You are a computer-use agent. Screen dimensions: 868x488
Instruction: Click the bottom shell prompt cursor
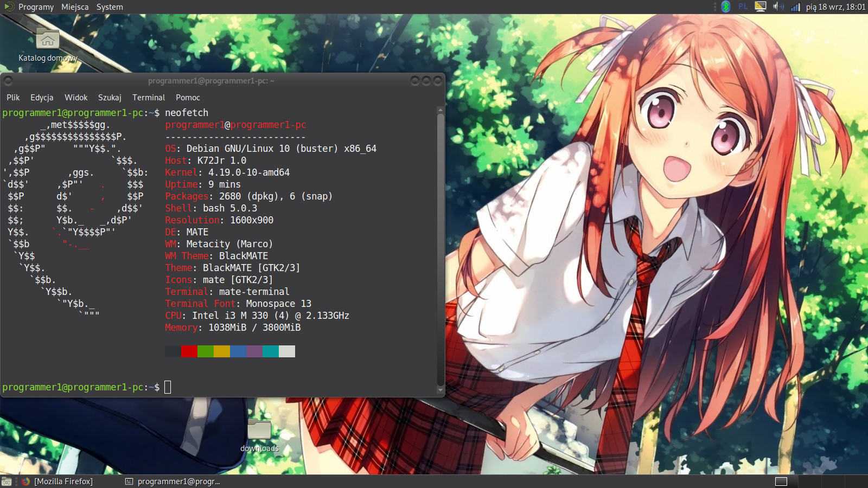click(x=168, y=387)
